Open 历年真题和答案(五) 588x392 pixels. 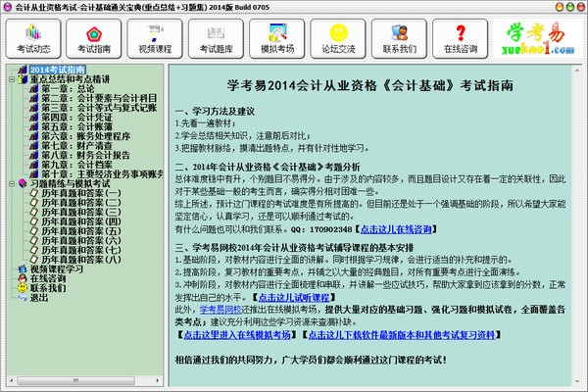coord(81,231)
